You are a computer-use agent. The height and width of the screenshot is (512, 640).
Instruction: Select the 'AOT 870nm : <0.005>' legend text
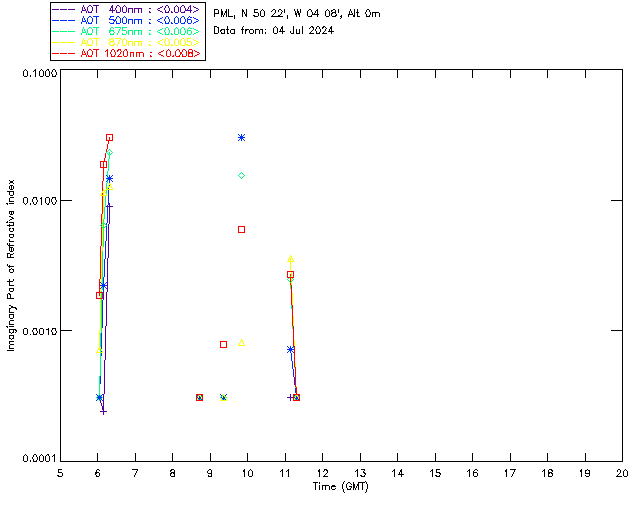click(x=140, y=42)
